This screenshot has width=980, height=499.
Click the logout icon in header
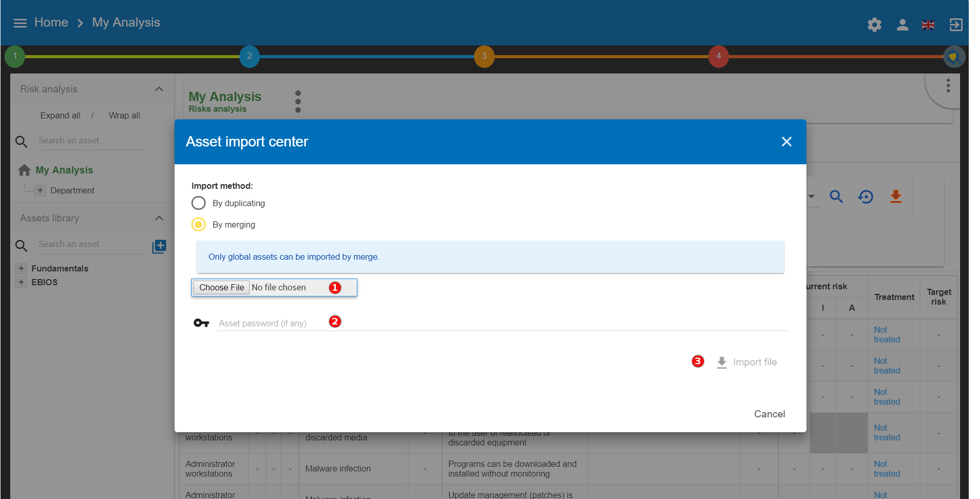[955, 24]
